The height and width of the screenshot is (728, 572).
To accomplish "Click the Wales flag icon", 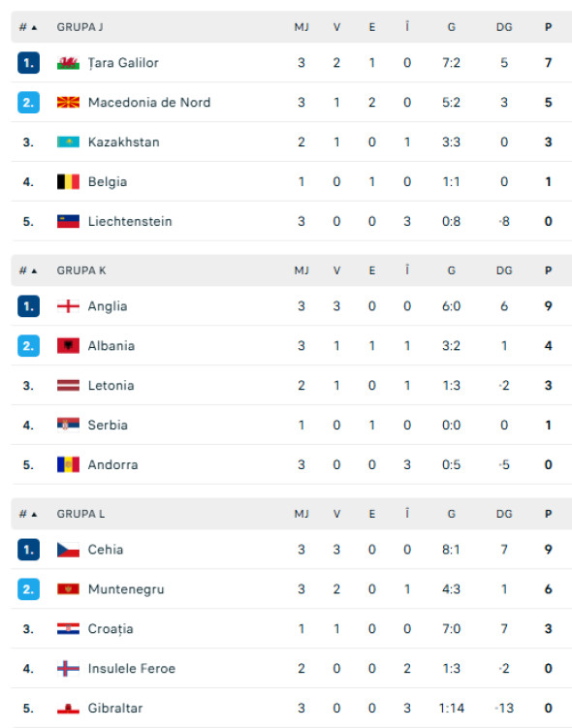I will [x=68, y=63].
